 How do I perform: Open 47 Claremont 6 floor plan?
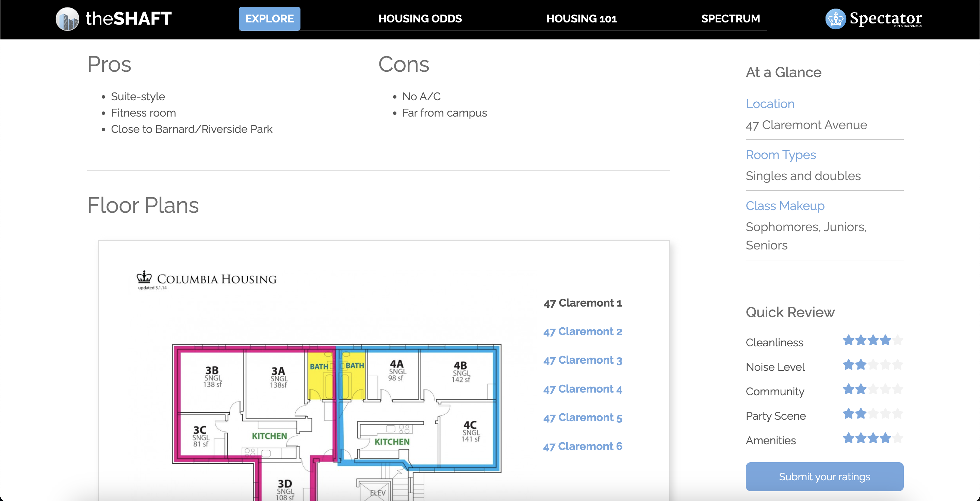tap(583, 446)
